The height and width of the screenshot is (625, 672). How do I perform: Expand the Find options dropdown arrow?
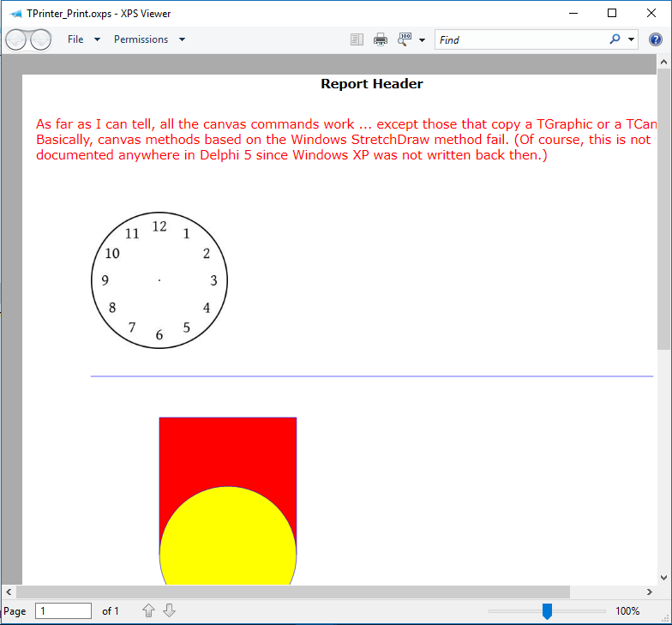631,39
